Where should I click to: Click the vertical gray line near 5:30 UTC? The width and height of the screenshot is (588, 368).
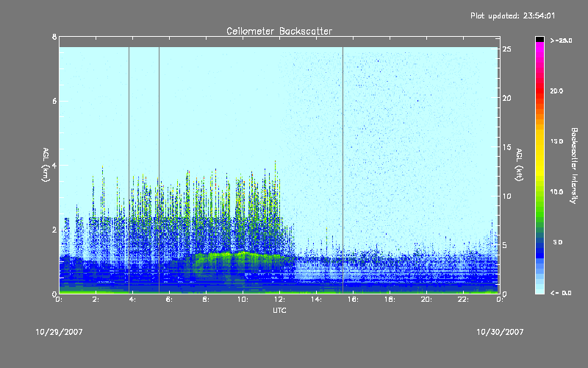[x=159, y=170]
